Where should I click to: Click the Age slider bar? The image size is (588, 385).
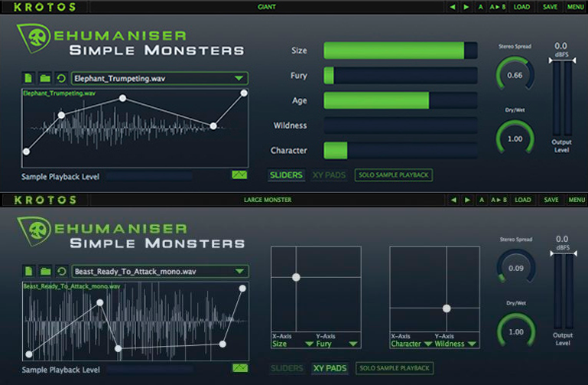click(401, 100)
